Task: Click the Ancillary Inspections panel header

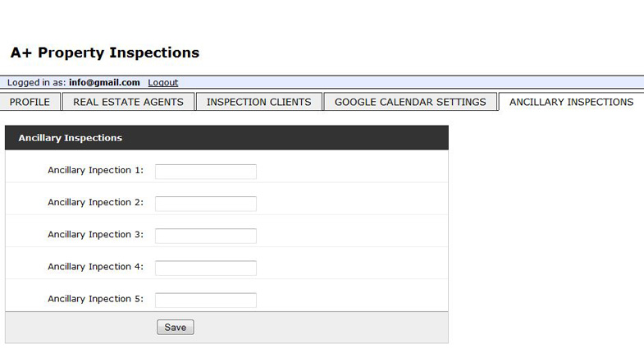Action: (x=226, y=138)
